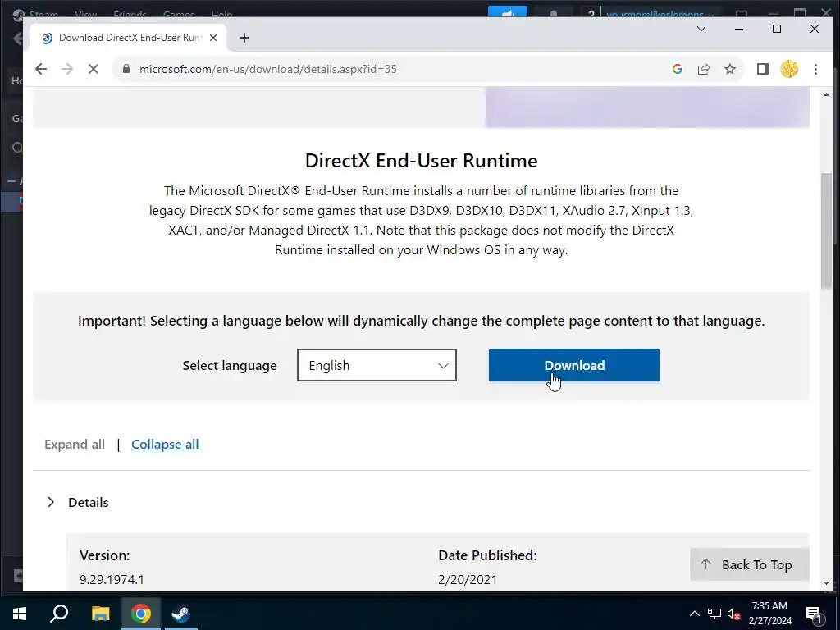Open the View menu in the Steam window

(85, 14)
